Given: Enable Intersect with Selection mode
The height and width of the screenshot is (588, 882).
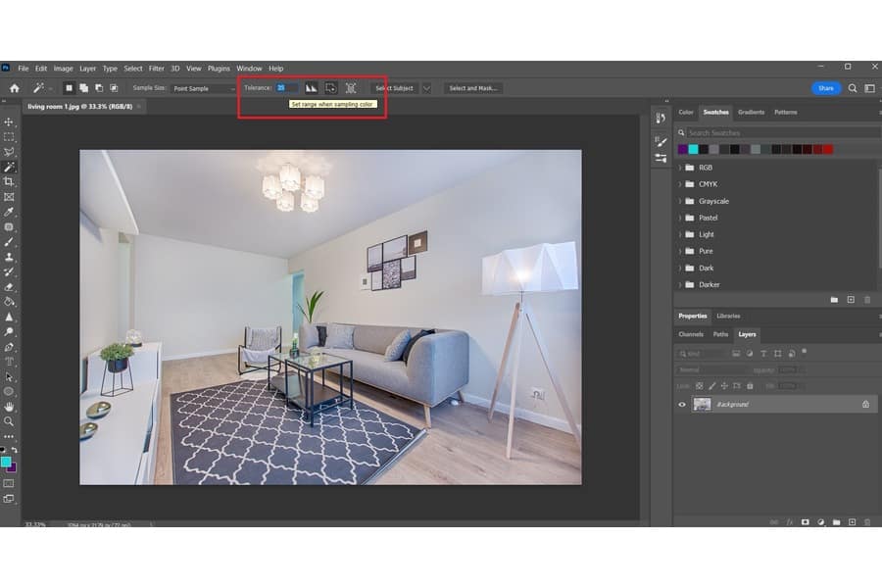Looking at the screenshot, I should coord(115,88).
